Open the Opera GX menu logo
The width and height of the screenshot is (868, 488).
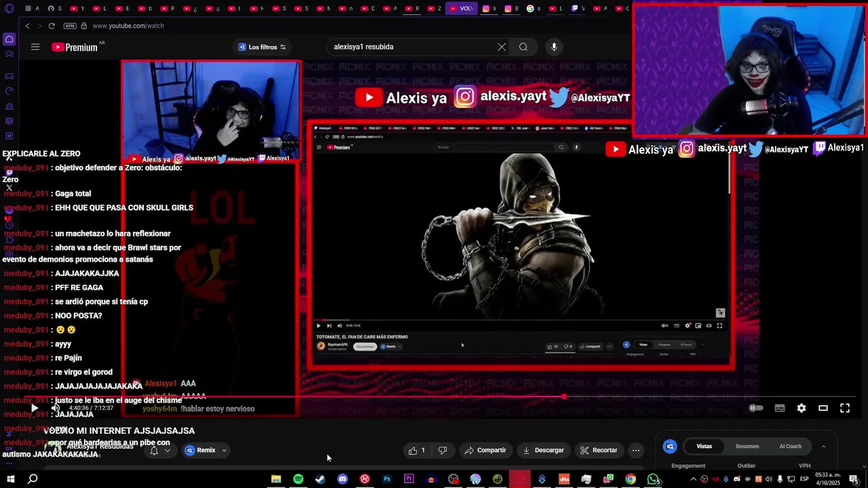pyautogui.click(x=9, y=8)
